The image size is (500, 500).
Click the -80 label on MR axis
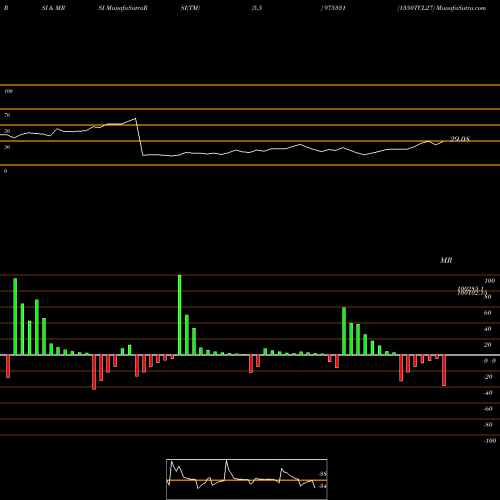(488, 425)
